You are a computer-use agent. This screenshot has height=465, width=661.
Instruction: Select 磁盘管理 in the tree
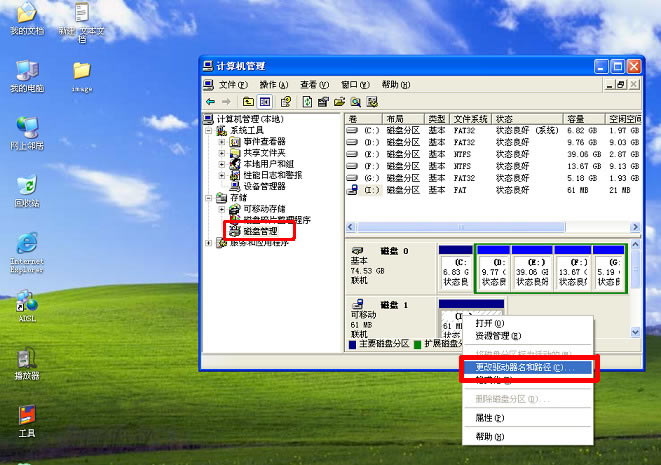(x=261, y=231)
